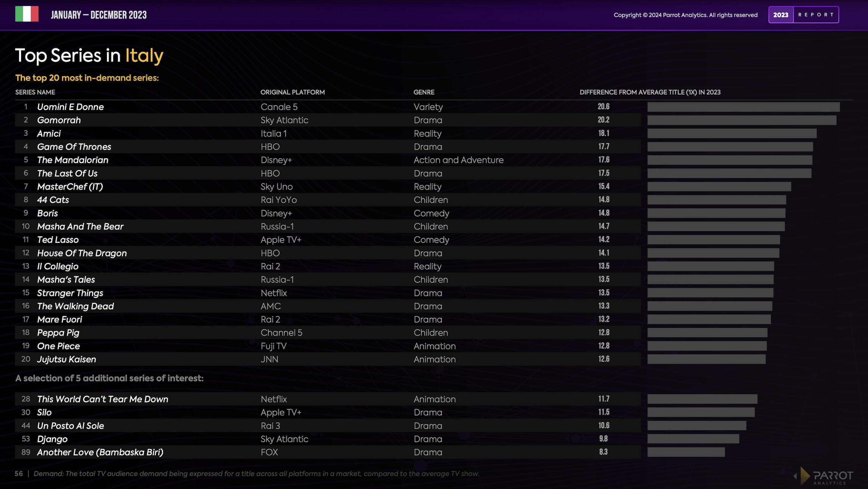Select 'Another Love (Bambaska Biri)'
Screen dimensions: 868x489
pyautogui.click(x=100, y=452)
